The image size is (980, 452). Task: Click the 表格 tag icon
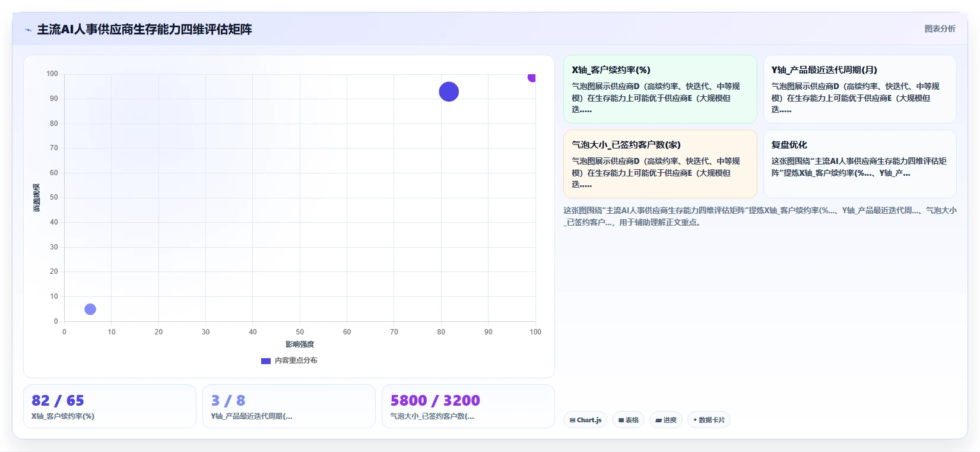[621, 420]
